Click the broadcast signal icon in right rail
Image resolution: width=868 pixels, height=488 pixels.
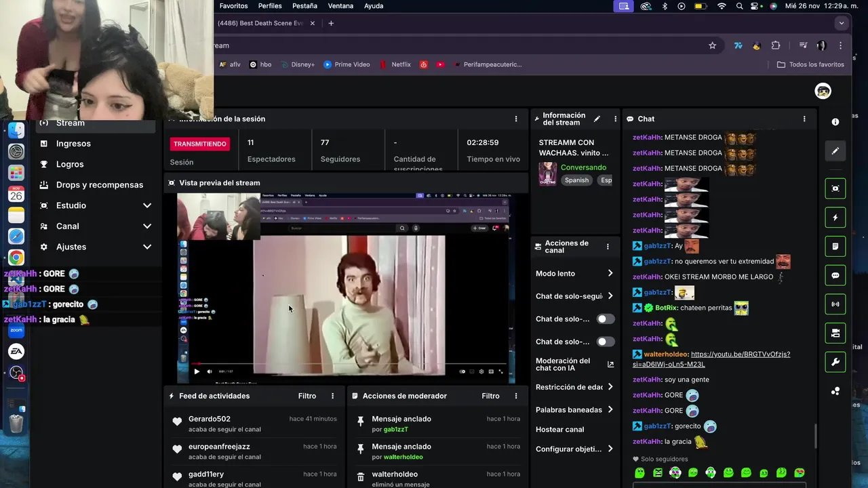tap(835, 304)
